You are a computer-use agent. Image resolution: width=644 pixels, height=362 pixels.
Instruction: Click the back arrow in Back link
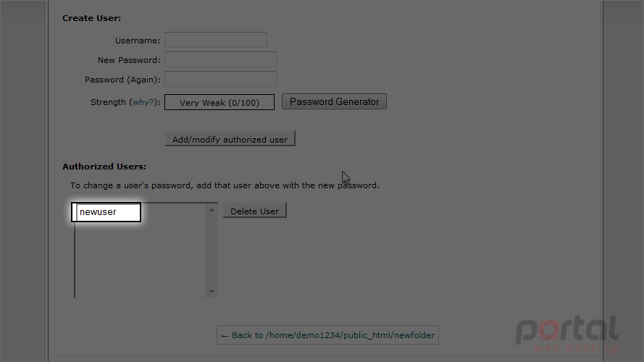click(x=225, y=336)
